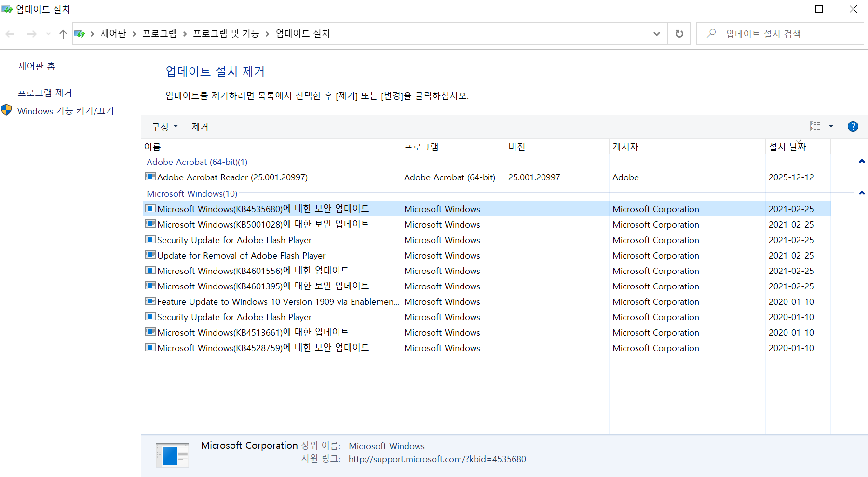
Task: Click the version cell 25.001.20997
Action: [x=534, y=177]
